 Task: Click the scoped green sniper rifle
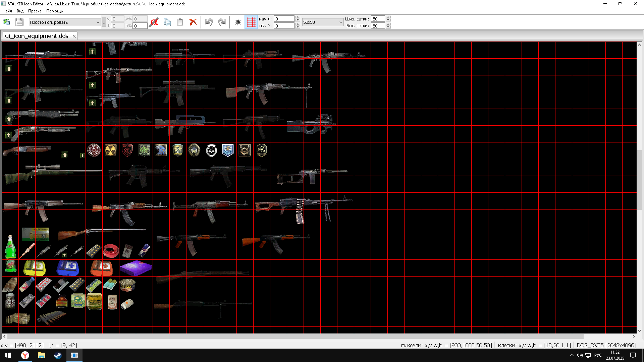[x=53, y=174]
